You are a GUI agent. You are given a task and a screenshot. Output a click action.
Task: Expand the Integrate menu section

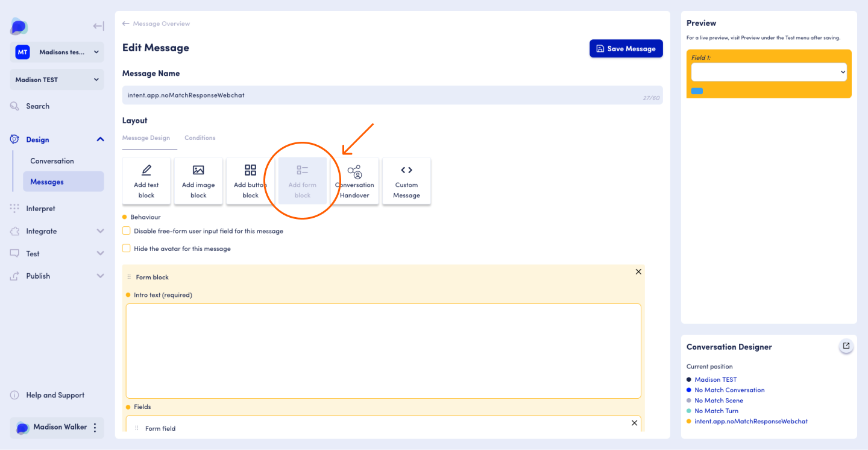point(100,231)
